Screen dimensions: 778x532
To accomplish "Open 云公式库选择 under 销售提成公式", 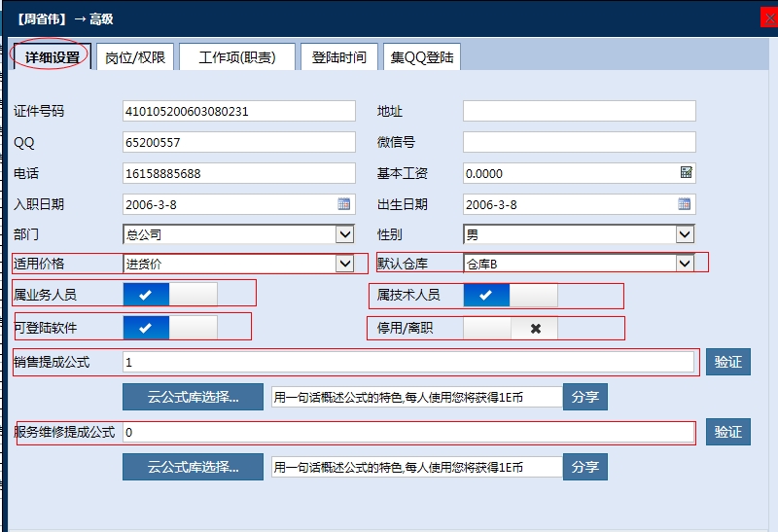I will click(193, 397).
